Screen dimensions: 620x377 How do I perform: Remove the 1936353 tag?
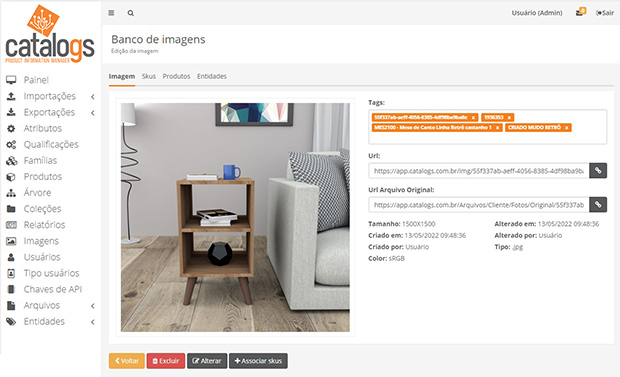(509, 117)
